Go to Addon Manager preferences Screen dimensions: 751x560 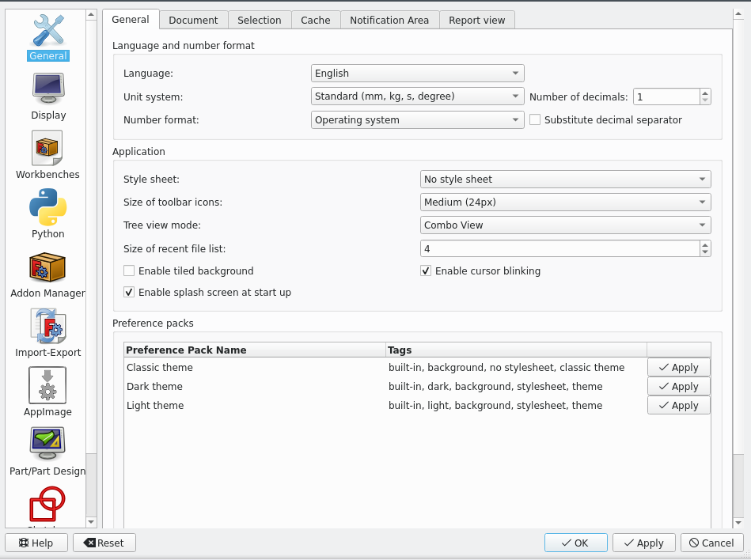(x=47, y=274)
